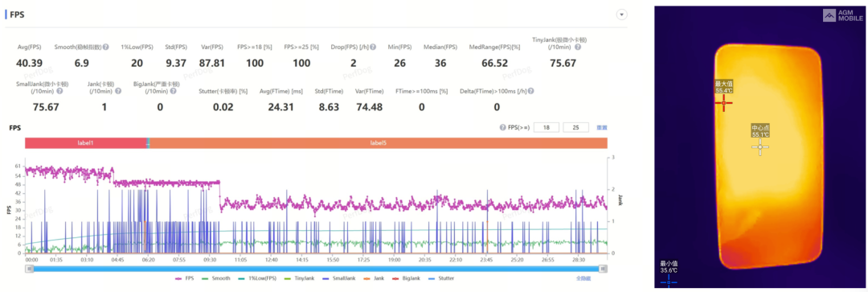Click Std(FPS) value 9.37
868x292 pixels.
[x=175, y=63]
